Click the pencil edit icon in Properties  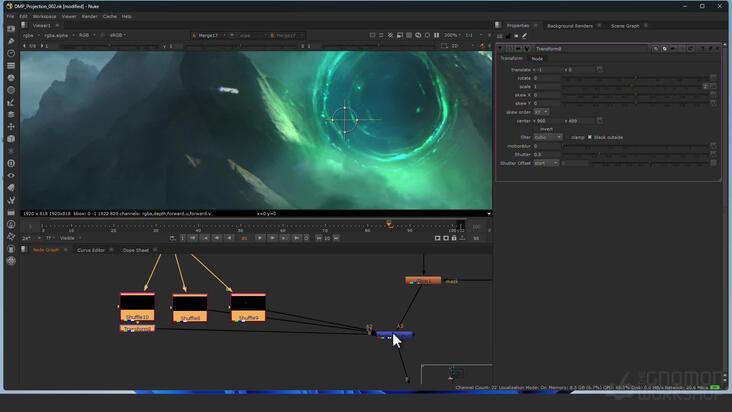524,36
